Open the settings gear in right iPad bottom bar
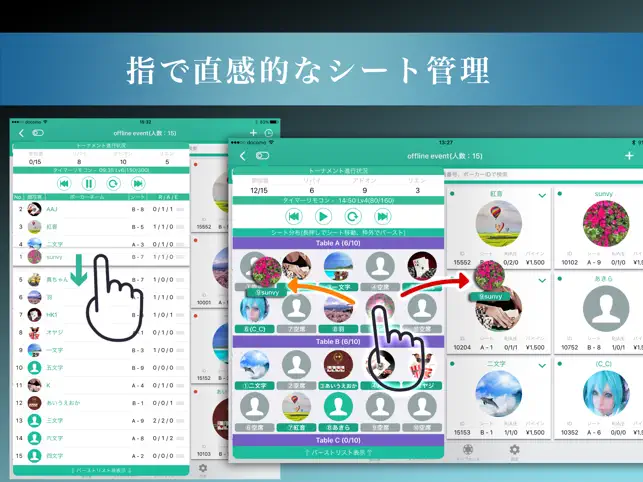This screenshot has height=482, width=643. (x=514, y=450)
